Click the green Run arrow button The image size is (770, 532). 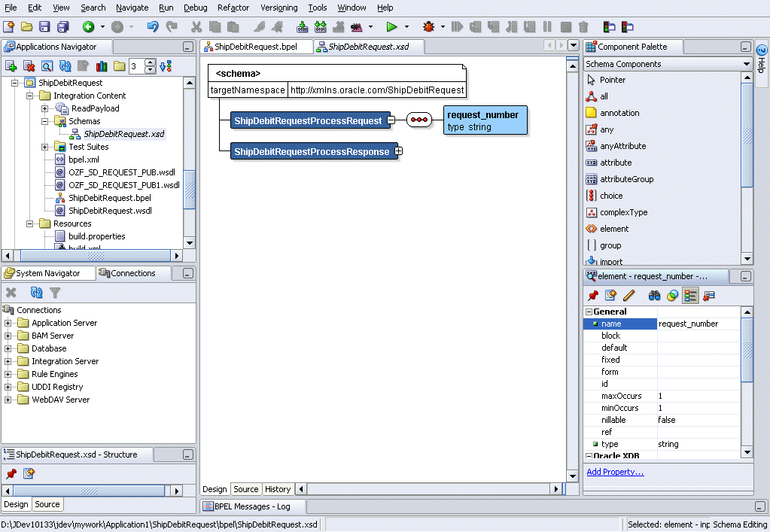tap(391, 27)
